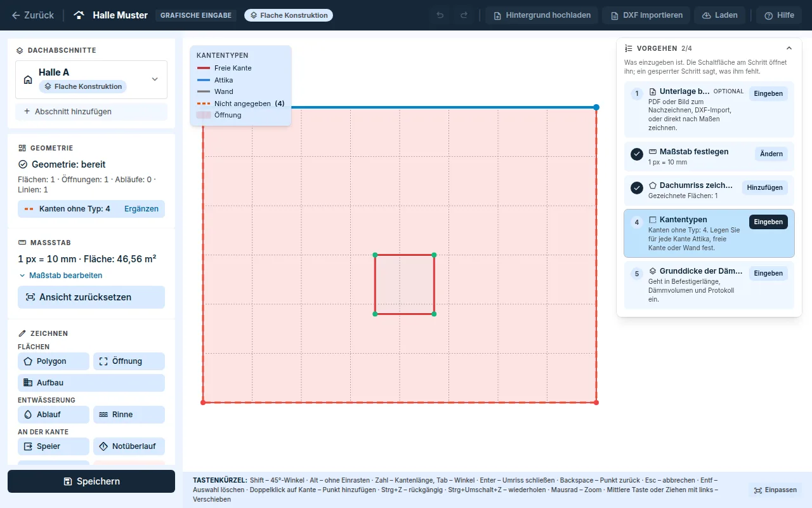This screenshot has height=508, width=812.
Task: Reset view with Ansicht zurücksetzen
Action: coord(91,297)
